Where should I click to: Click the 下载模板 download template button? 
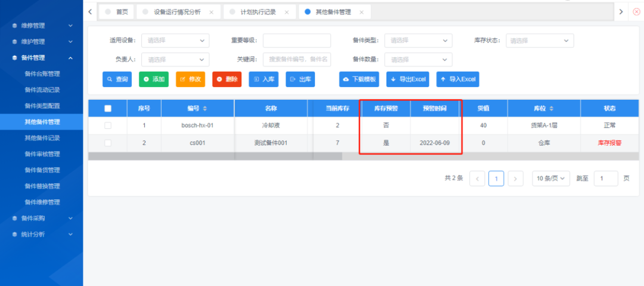(360, 79)
